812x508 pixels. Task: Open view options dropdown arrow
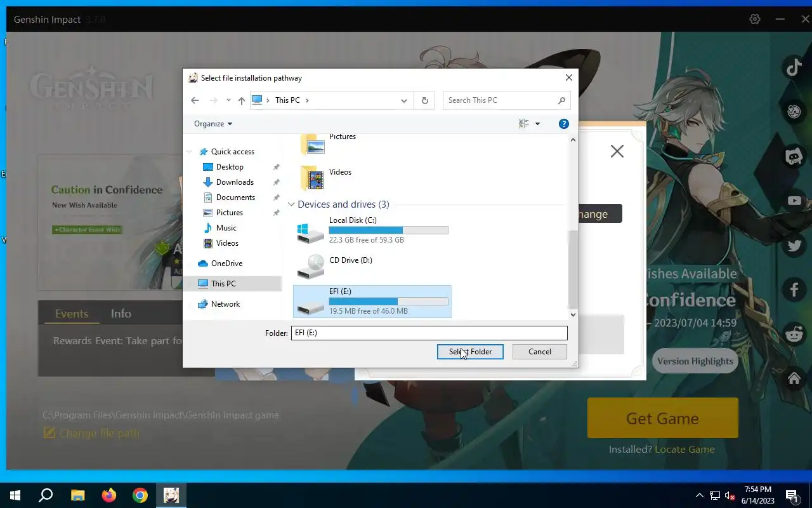tap(537, 124)
